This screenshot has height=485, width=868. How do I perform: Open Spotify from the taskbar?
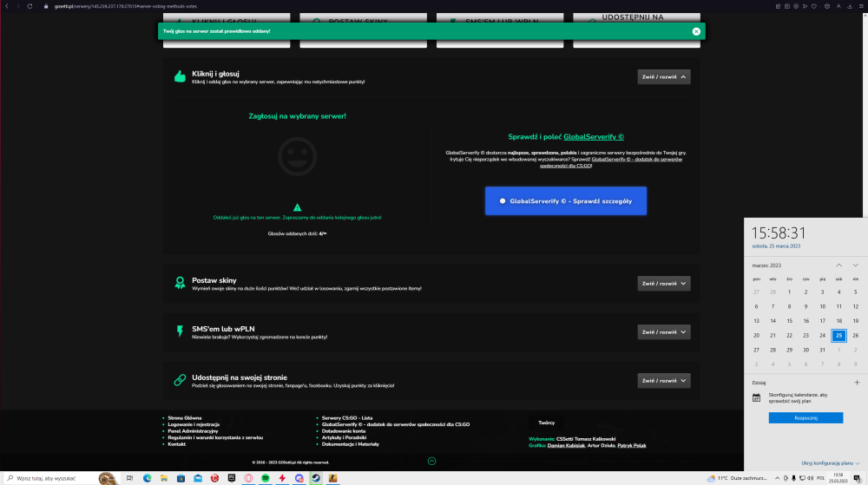[x=265, y=478]
